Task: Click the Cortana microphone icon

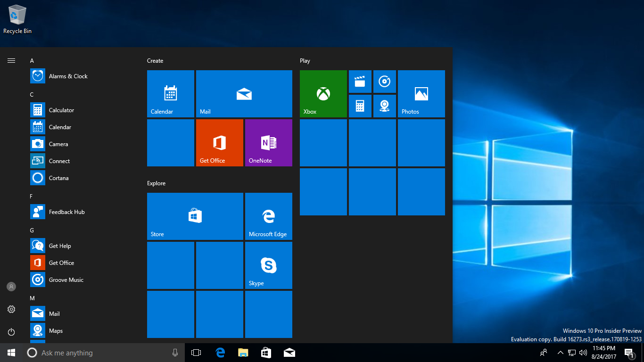Action: tap(175, 353)
